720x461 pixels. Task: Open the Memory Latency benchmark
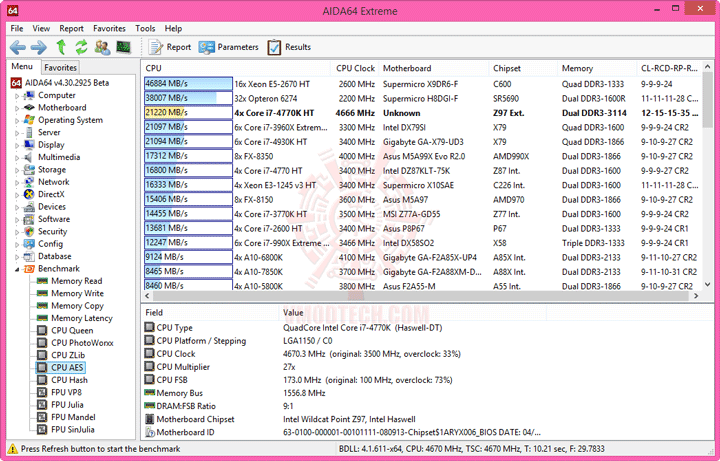pyautogui.click(x=82, y=318)
